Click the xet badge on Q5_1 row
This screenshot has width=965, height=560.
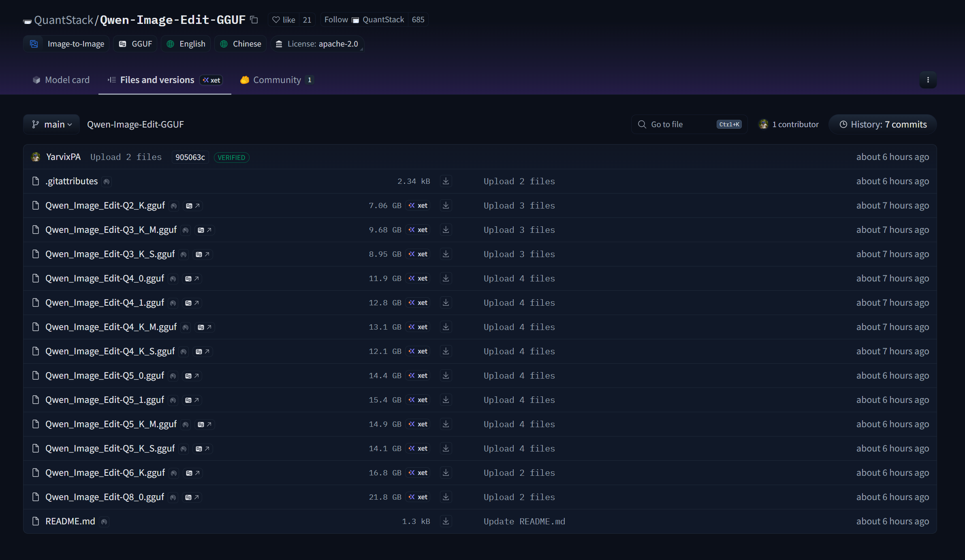coord(418,400)
